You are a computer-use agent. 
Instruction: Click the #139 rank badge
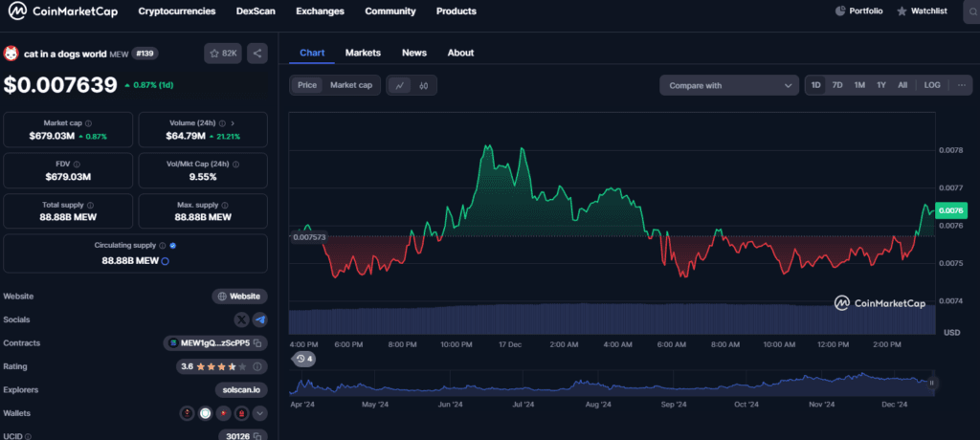click(145, 54)
